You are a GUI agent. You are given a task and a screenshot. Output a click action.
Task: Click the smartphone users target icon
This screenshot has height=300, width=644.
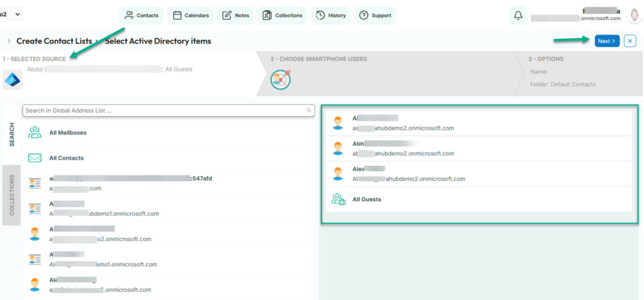[280, 80]
